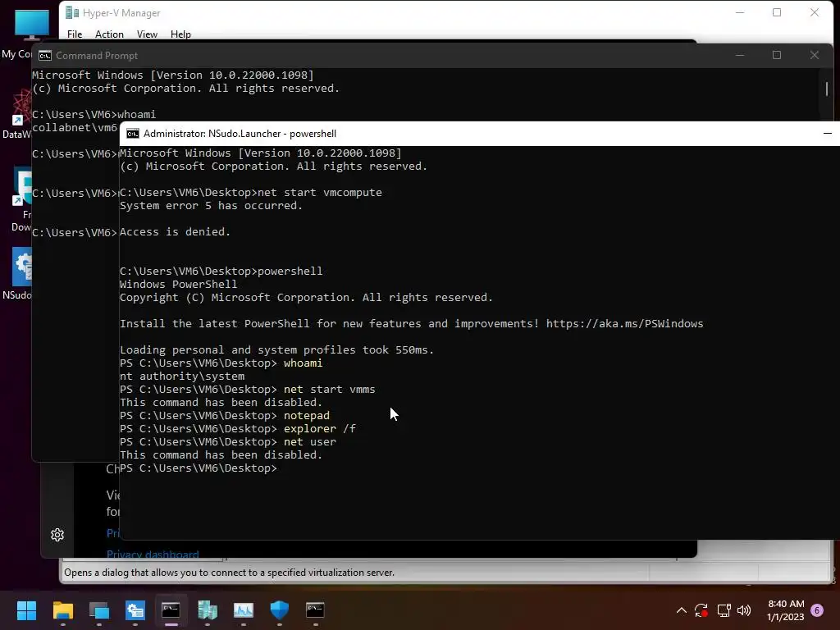The width and height of the screenshot is (840, 630).
Task: Open the settings gear icon
Action: tap(57, 535)
